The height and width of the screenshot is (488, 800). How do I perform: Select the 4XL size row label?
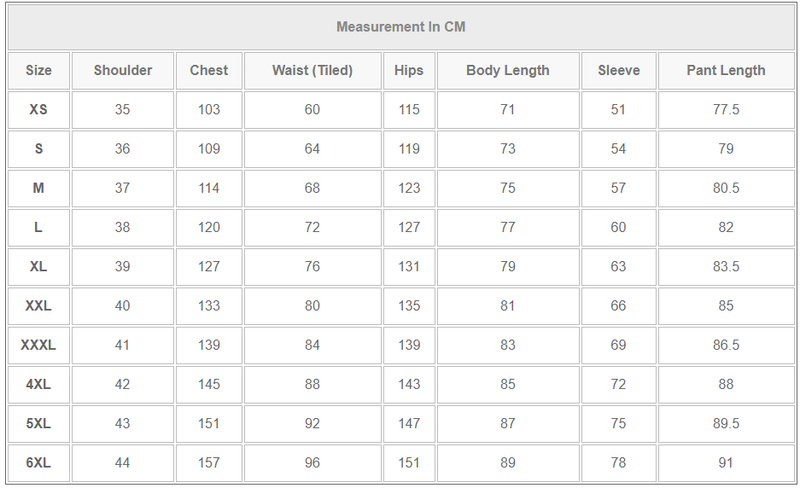pos(38,384)
